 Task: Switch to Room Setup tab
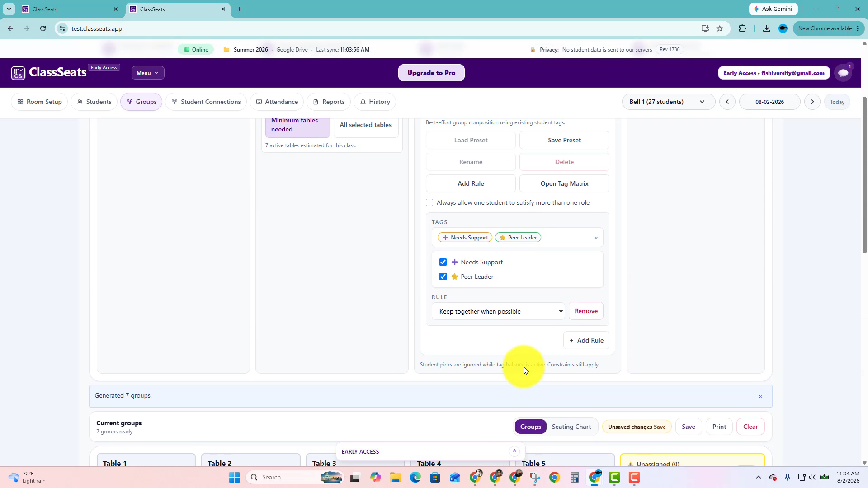[x=39, y=102]
